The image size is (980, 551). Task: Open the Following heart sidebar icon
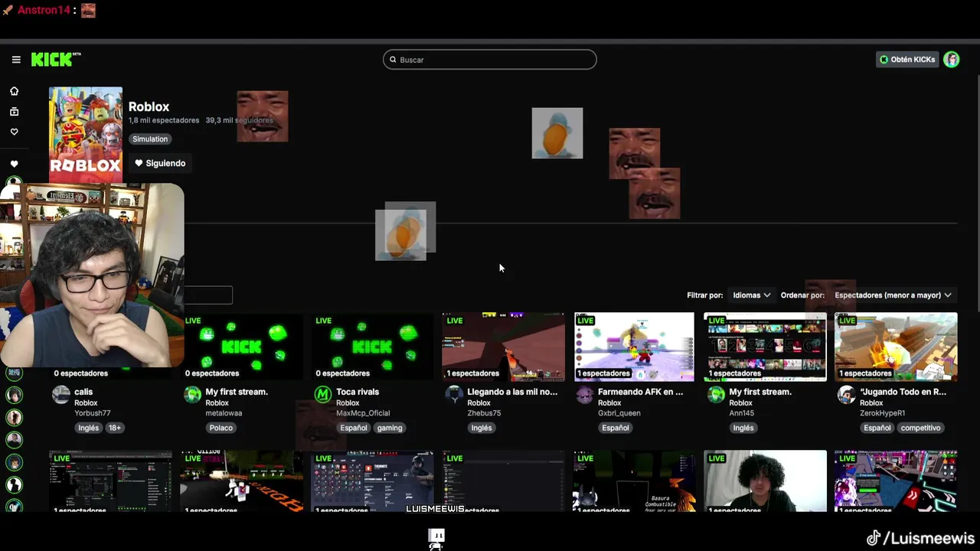[x=14, y=132]
